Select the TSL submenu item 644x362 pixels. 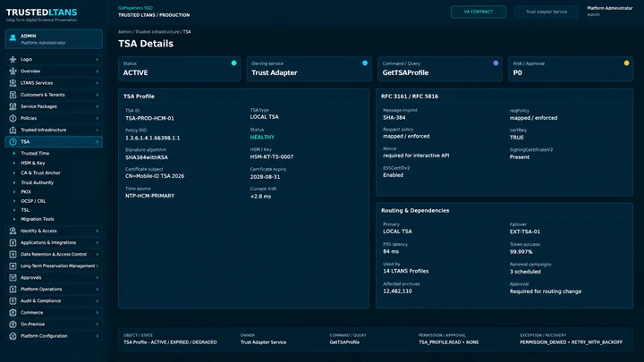click(x=25, y=210)
